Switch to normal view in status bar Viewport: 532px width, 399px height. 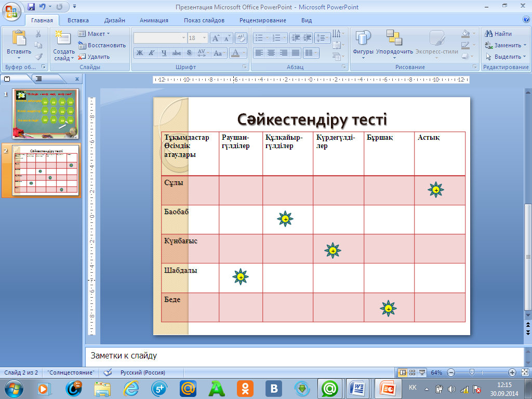tap(402, 373)
